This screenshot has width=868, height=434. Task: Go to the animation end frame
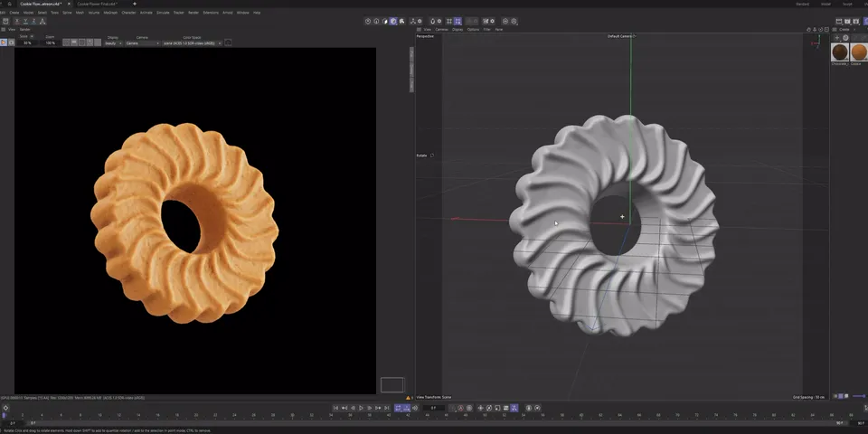pyautogui.click(x=386, y=408)
